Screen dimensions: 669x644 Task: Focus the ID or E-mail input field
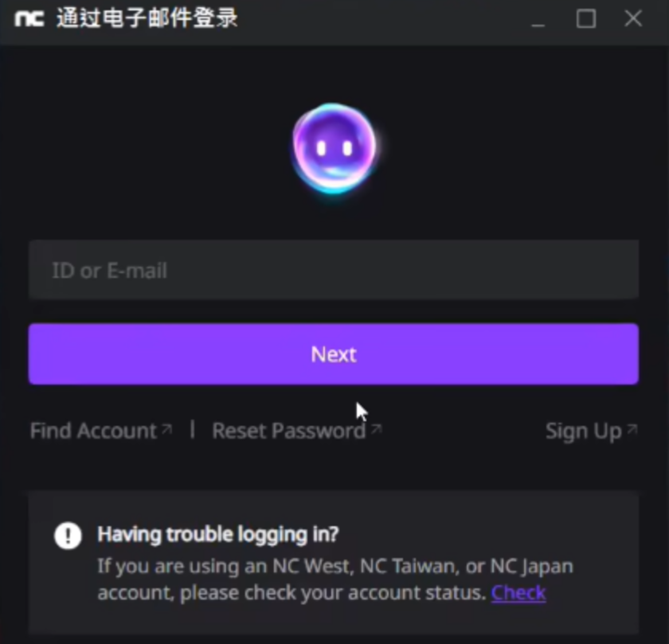pyautogui.click(x=334, y=270)
